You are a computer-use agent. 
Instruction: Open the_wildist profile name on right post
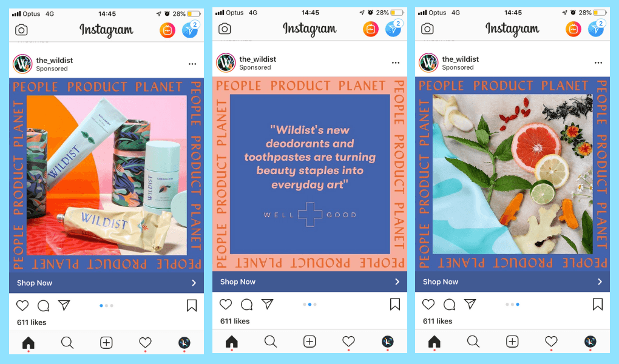(460, 59)
